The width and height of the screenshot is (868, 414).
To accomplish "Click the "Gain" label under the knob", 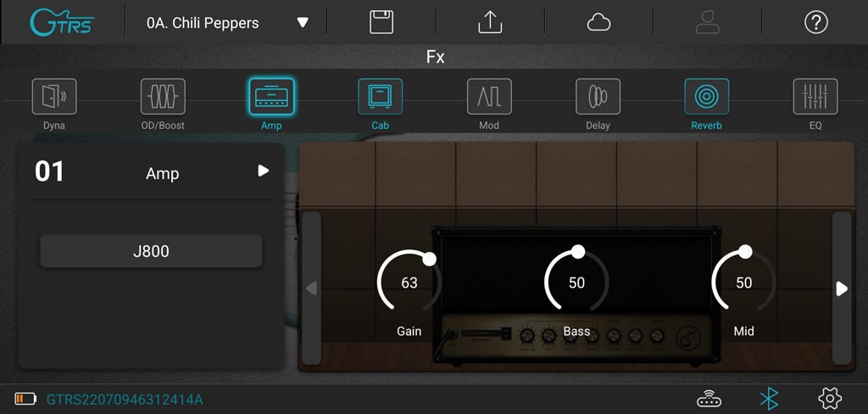I will tap(409, 331).
